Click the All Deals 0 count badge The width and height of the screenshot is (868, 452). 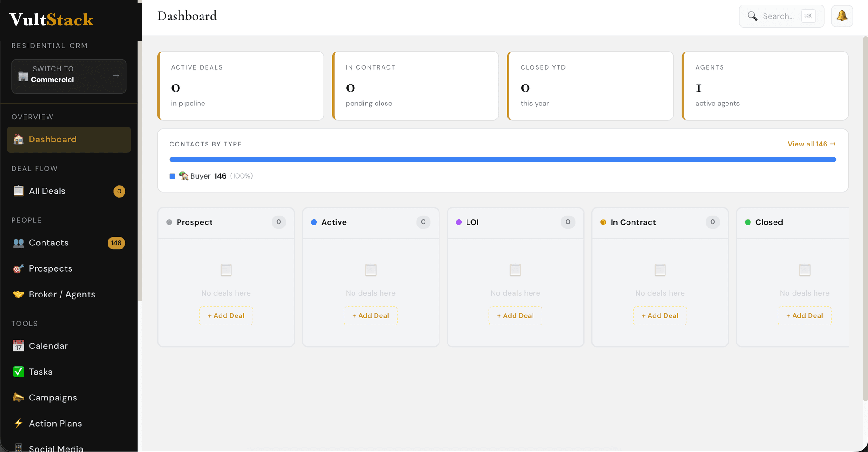coord(119,191)
